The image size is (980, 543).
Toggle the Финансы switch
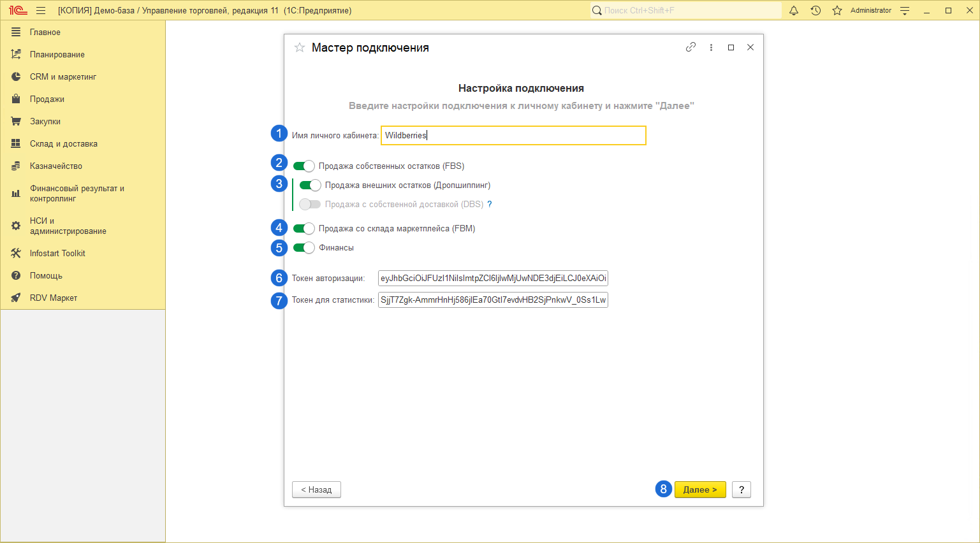pyautogui.click(x=304, y=248)
